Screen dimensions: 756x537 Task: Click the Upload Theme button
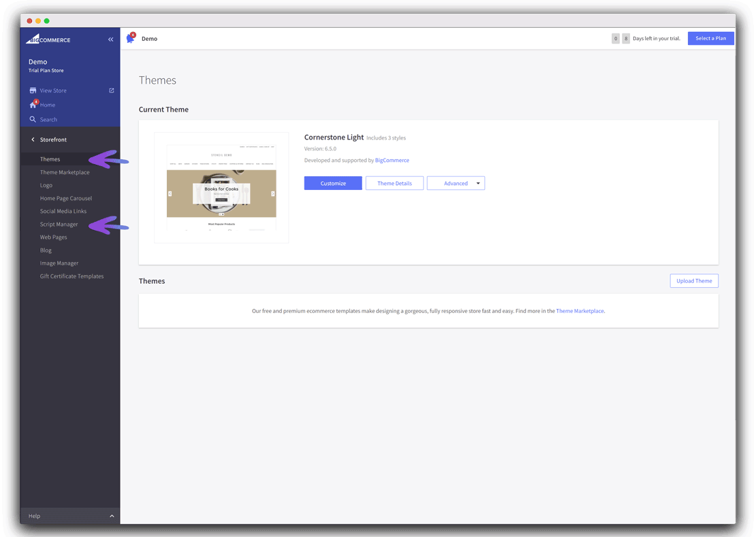694,280
